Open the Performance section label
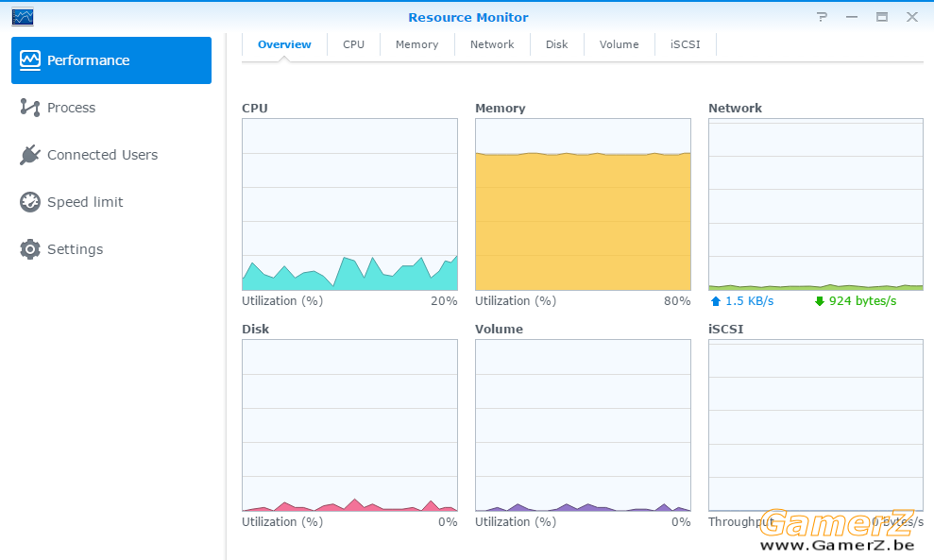 click(x=88, y=60)
